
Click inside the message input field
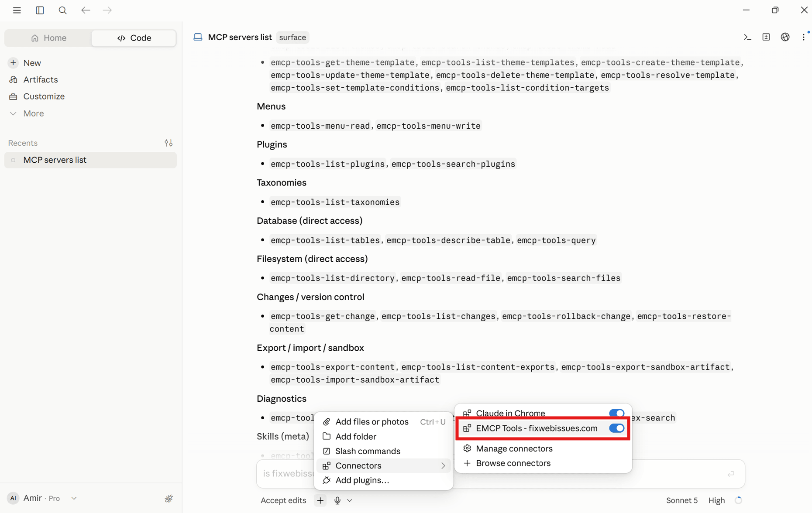(500, 474)
